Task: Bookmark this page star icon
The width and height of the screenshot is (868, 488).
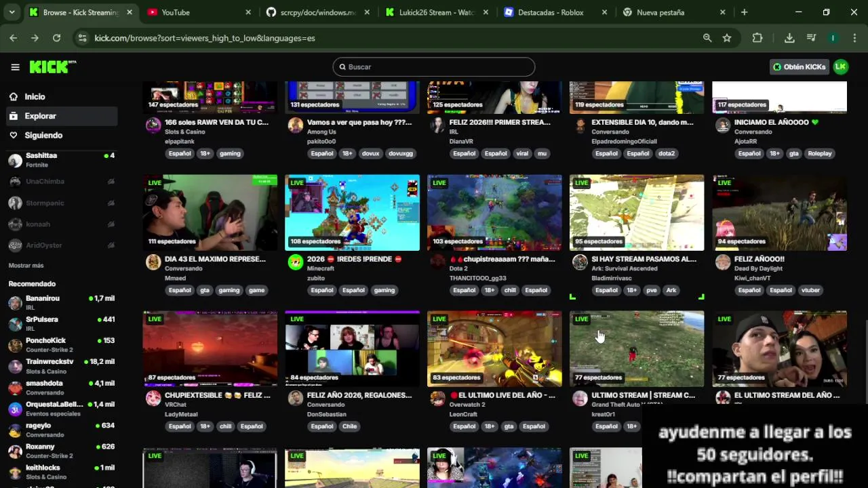Action: click(x=727, y=38)
